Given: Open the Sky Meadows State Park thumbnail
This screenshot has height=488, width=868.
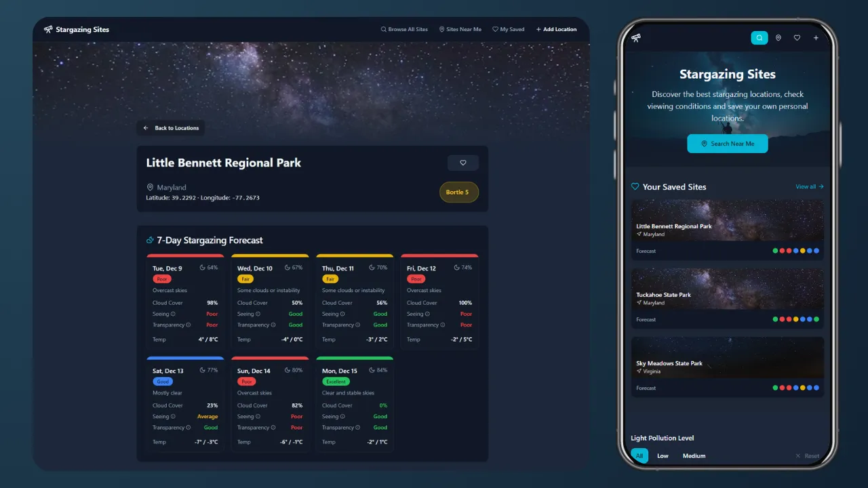Looking at the screenshot, I should (x=727, y=357).
